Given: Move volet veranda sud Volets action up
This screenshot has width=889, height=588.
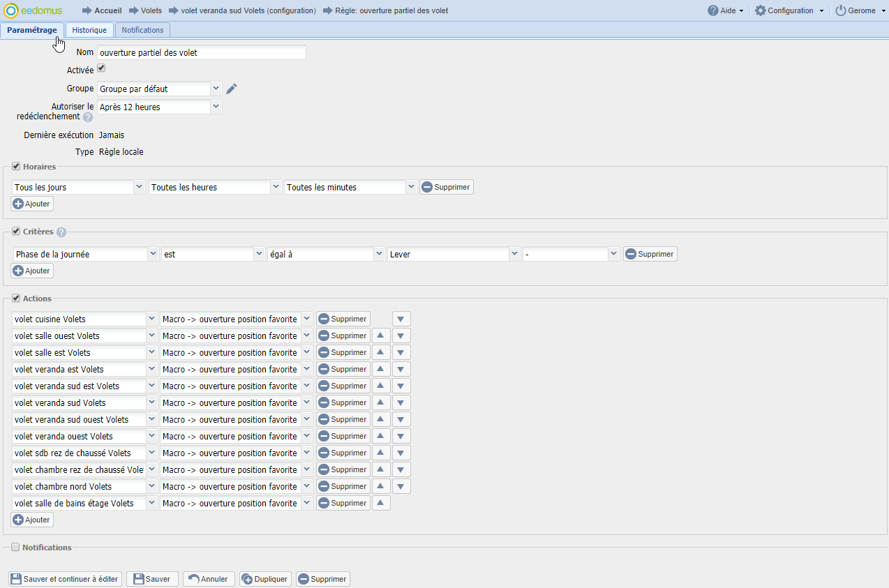Looking at the screenshot, I should [x=381, y=403].
